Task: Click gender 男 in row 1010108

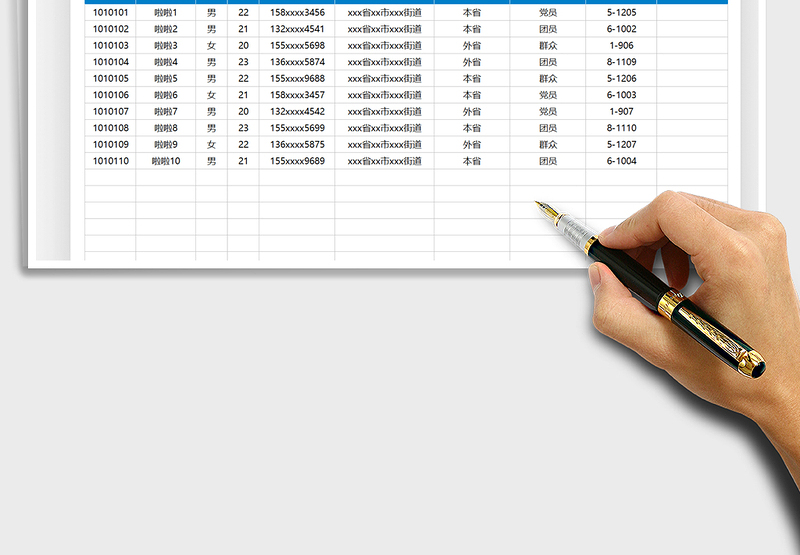Action: [211, 128]
